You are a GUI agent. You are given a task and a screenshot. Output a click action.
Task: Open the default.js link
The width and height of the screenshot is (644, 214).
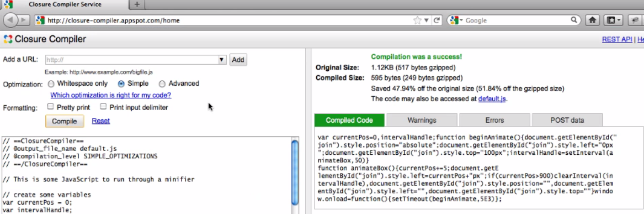tap(492, 99)
